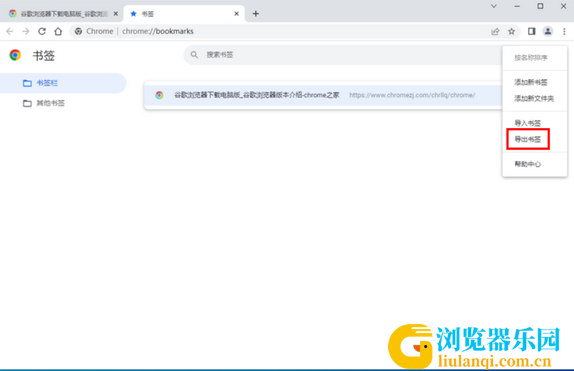Viewport: 574px width, 371px height.
Task: Open the side panel icon
Action: pyautogui.click(x=532, y=31)
